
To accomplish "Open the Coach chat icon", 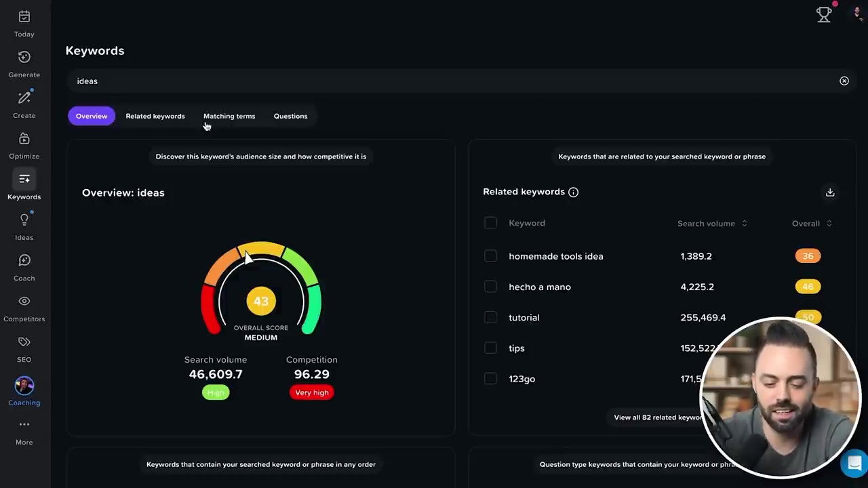I will [24, 261].
